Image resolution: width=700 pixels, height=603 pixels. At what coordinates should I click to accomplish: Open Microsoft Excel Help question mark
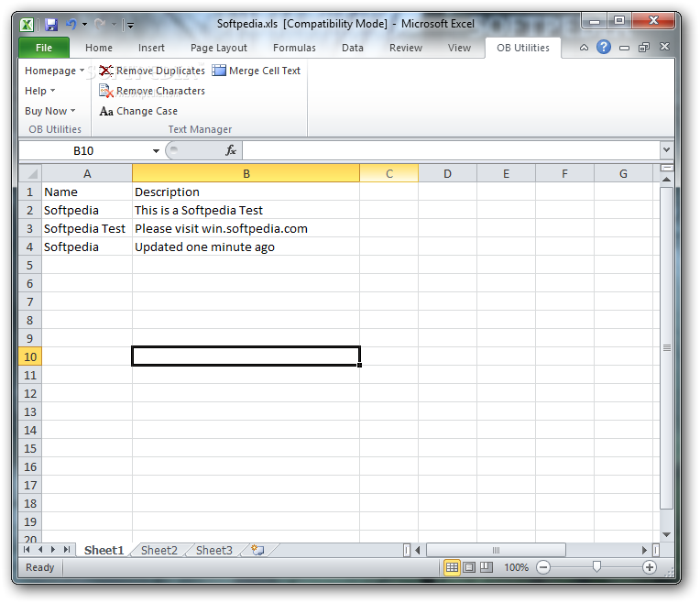(x=604, y=47)
